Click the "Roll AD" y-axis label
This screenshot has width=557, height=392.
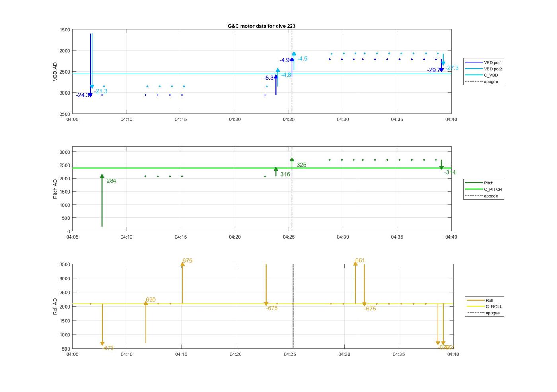pos(55,307)
